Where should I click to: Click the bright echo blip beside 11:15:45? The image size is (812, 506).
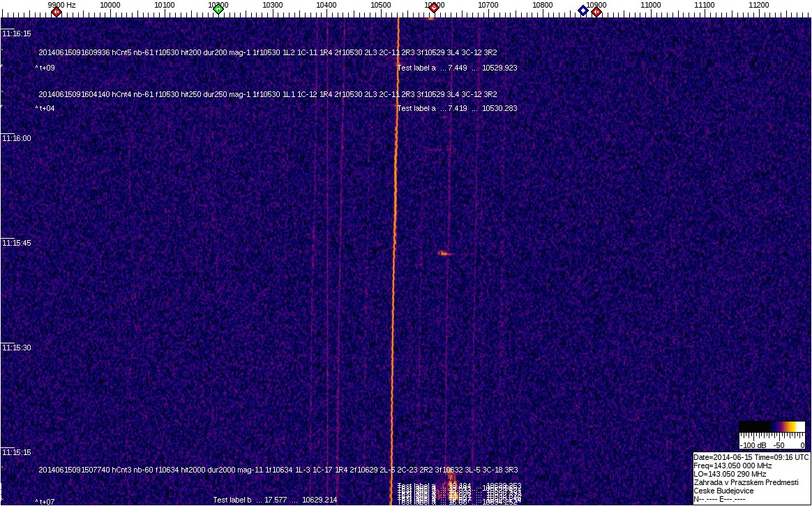click(x=444, y=253)
